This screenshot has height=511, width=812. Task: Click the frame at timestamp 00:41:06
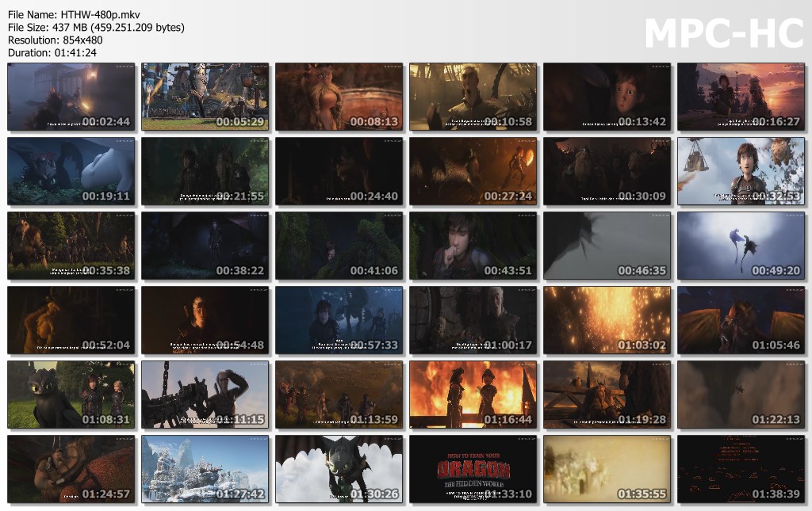[x=339, y=246]
